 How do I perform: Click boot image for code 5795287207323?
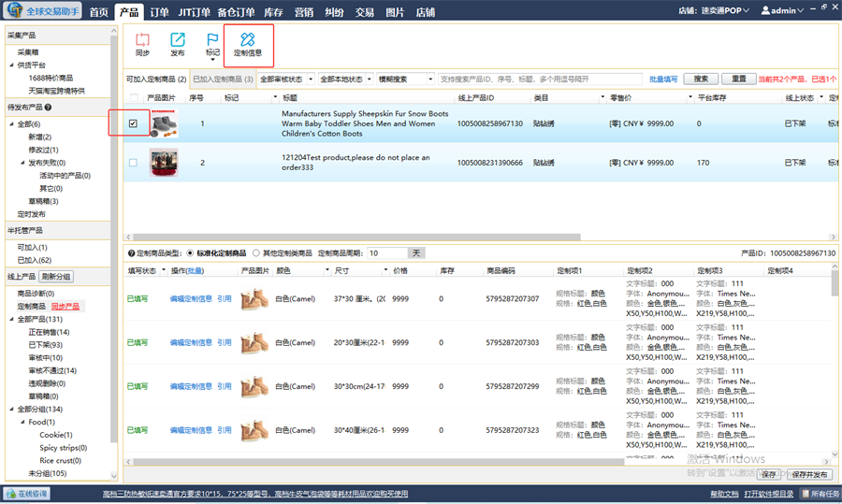[x=254, y=430]
